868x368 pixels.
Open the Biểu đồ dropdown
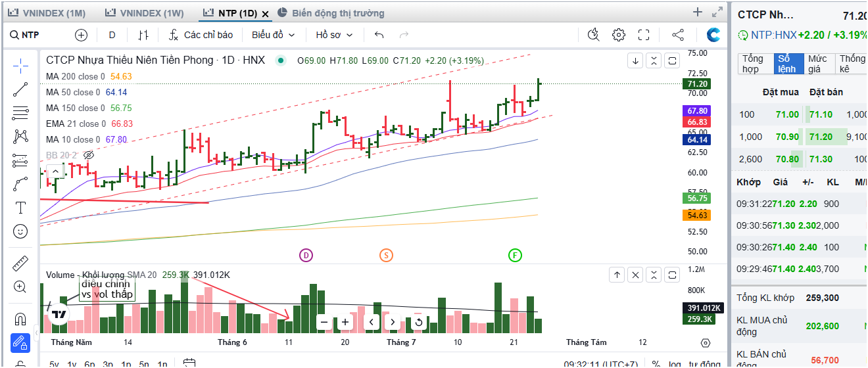(x=273, y=35)
